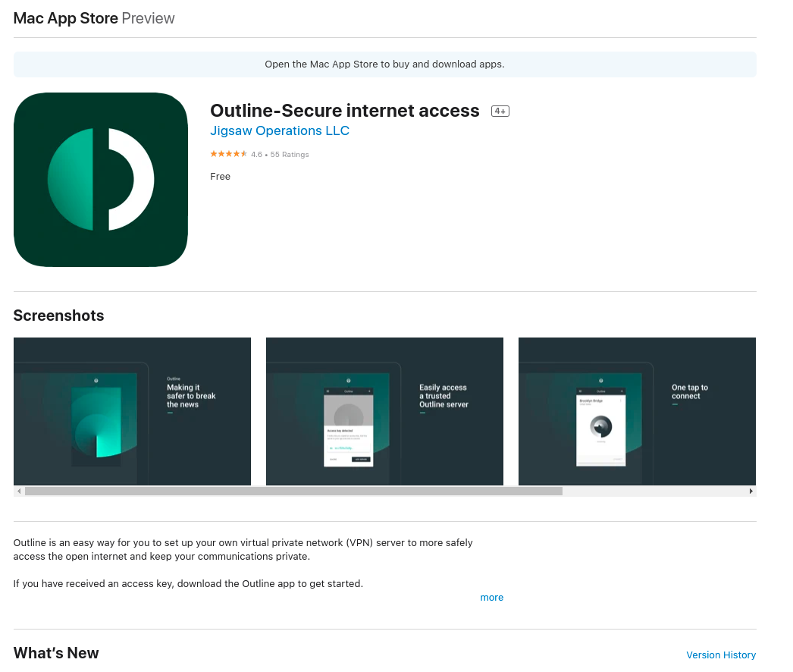Image resolution: width=793 pixels, height=672 pixels.
Task: Click the 'Open the Mac App Store' banner
Action: pyautogui.click(x=385, y=64)
